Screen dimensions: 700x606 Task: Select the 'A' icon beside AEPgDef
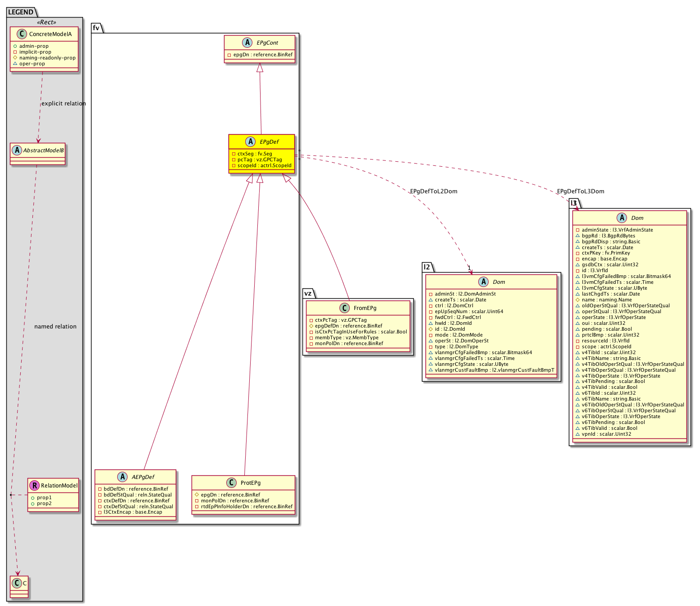tap(122, 477)
